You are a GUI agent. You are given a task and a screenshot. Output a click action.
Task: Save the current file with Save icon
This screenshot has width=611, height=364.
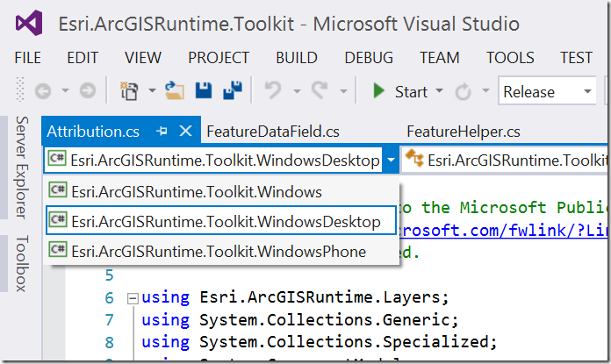click(x=203, y=91)
